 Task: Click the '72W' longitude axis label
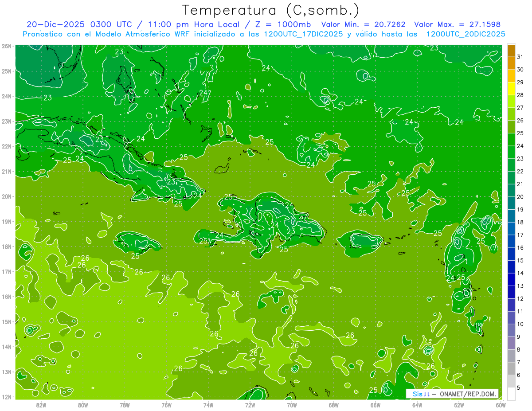250,405
